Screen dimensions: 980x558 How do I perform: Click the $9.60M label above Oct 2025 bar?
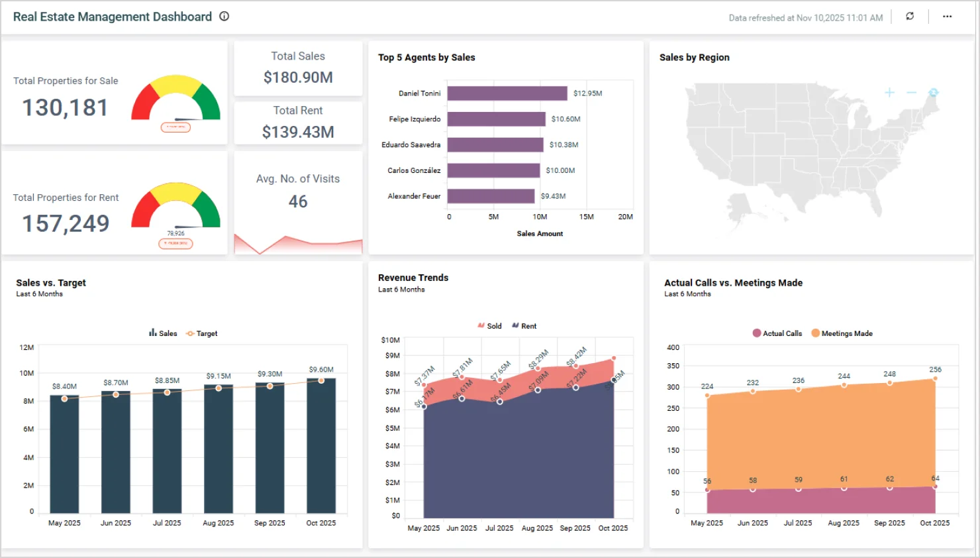[x=321, y=370]
